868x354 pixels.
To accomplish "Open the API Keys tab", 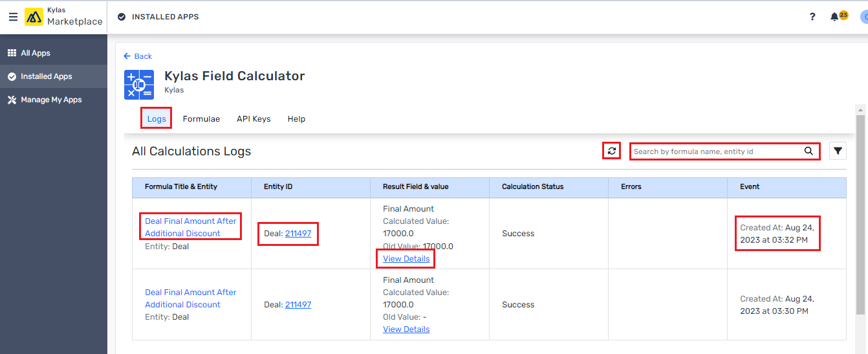I will pos(254,119).
